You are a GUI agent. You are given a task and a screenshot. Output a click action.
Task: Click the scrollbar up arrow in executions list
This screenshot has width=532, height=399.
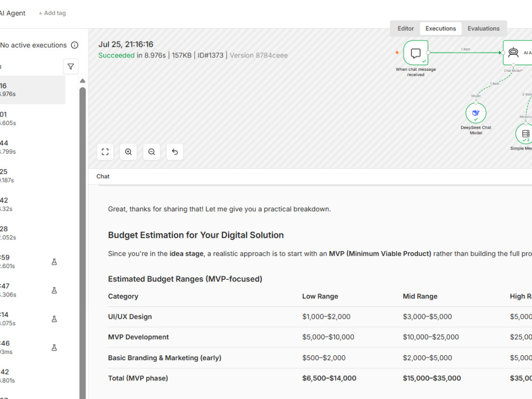(x=82, y=81)
